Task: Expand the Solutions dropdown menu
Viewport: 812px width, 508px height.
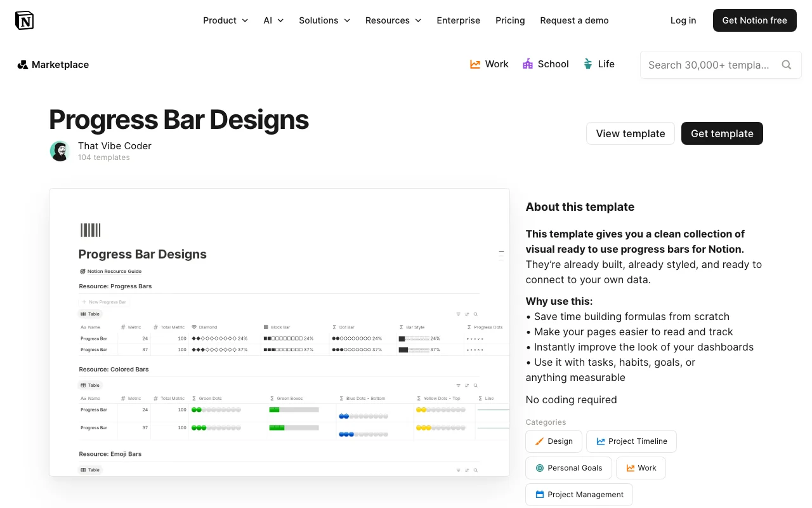Action: point(325,20)
